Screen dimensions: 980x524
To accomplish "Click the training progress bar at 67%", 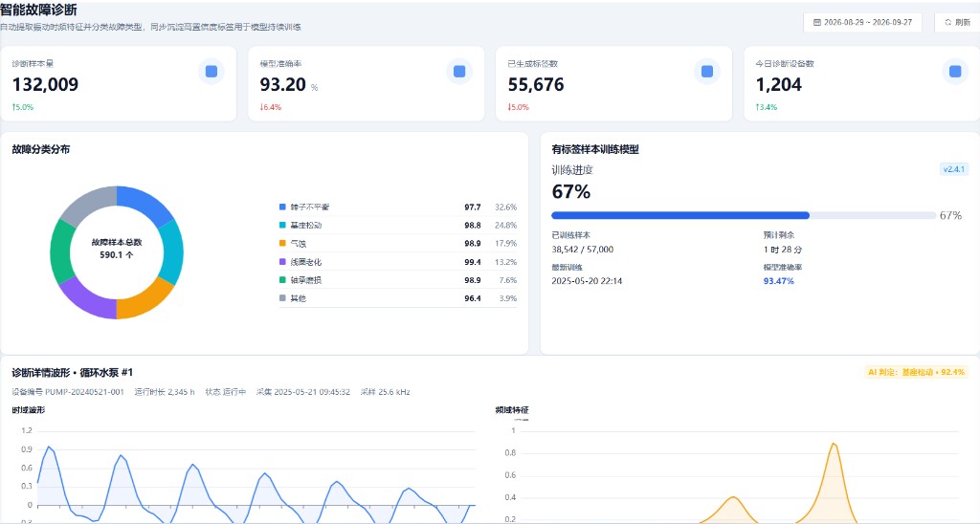I will (744, 215).
